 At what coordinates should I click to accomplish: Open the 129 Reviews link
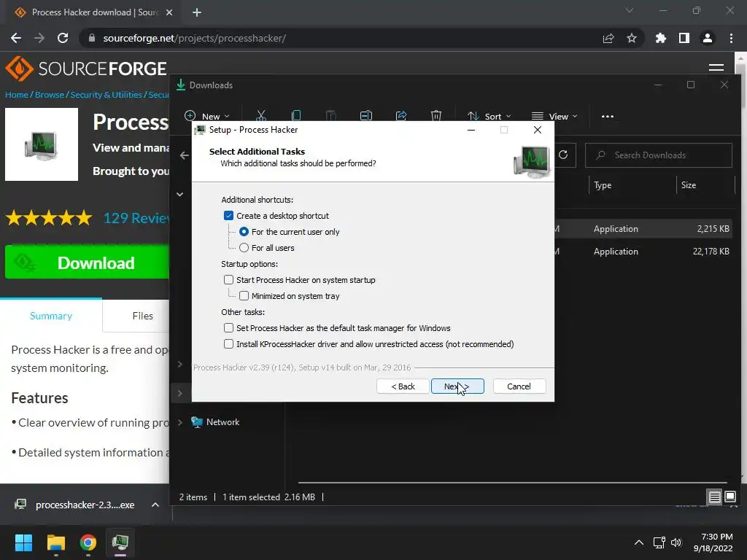click(136, 218)
